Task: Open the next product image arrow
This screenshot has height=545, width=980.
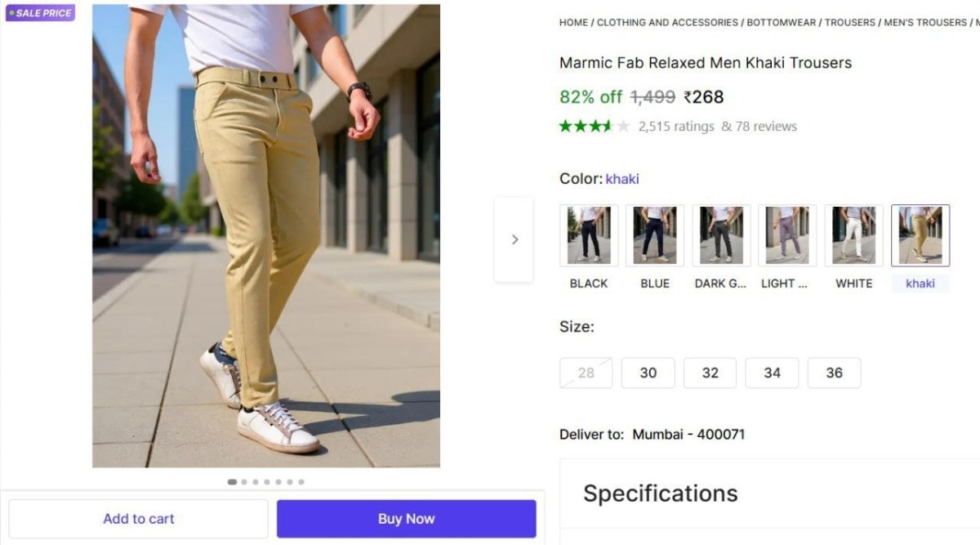Action: pyautogui.click(x=514, y=239)
